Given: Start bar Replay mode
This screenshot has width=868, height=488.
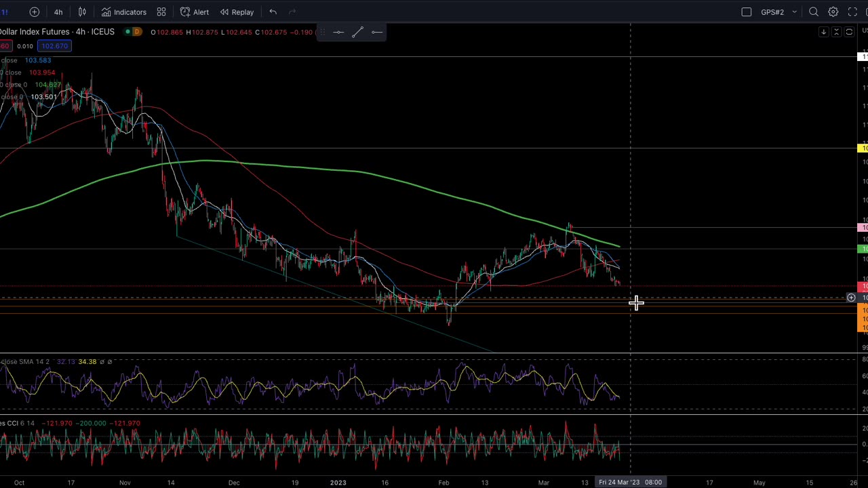Looking at the screenshot, I should pyautogui.click(x=237, y=12).
